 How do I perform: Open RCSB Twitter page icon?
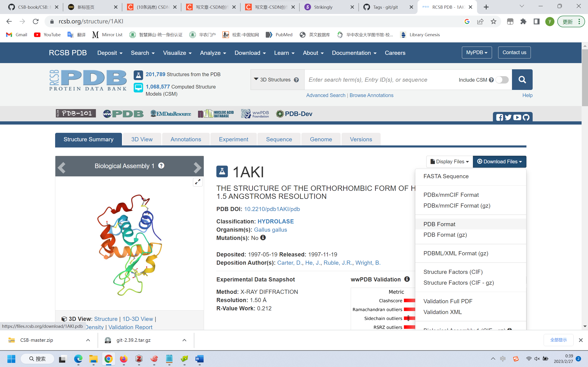508,117
